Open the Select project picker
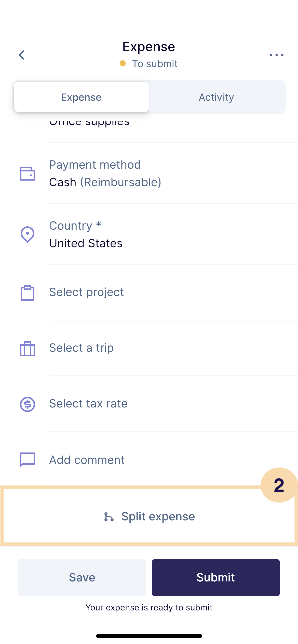 [87, 292]
